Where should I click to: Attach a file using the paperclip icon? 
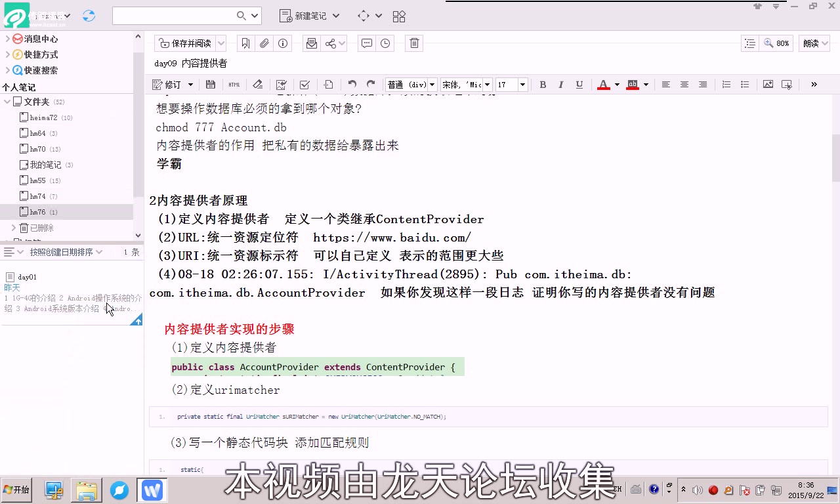(264, 43)
